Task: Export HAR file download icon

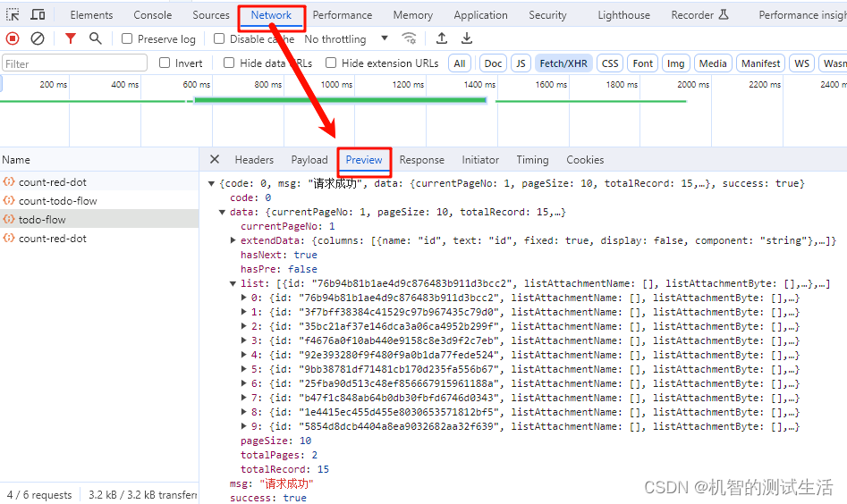Action: pos(467,38)
